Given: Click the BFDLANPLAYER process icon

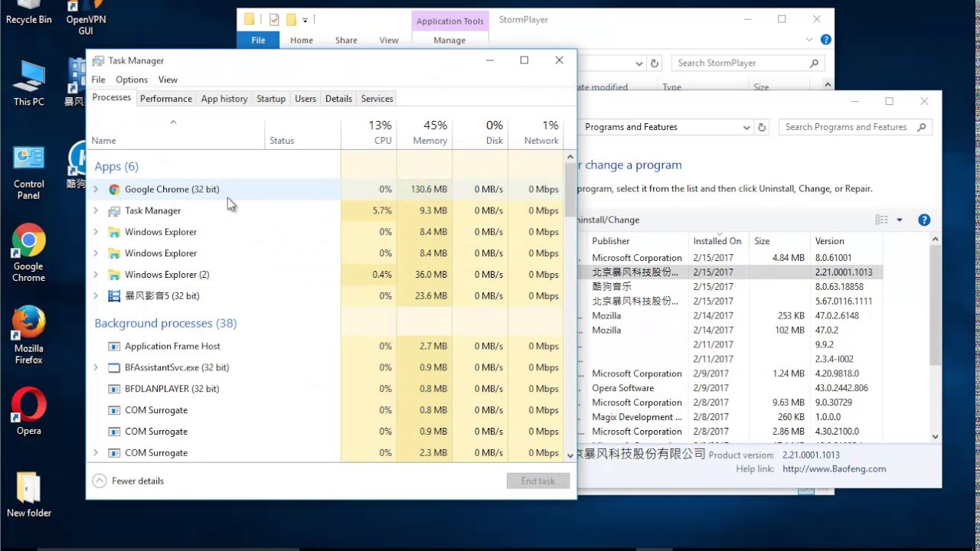Looking at the screenshot, I should point(114,389).
